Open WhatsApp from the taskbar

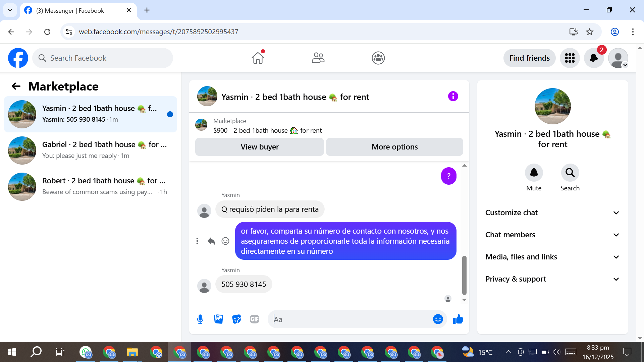point(86,352)
